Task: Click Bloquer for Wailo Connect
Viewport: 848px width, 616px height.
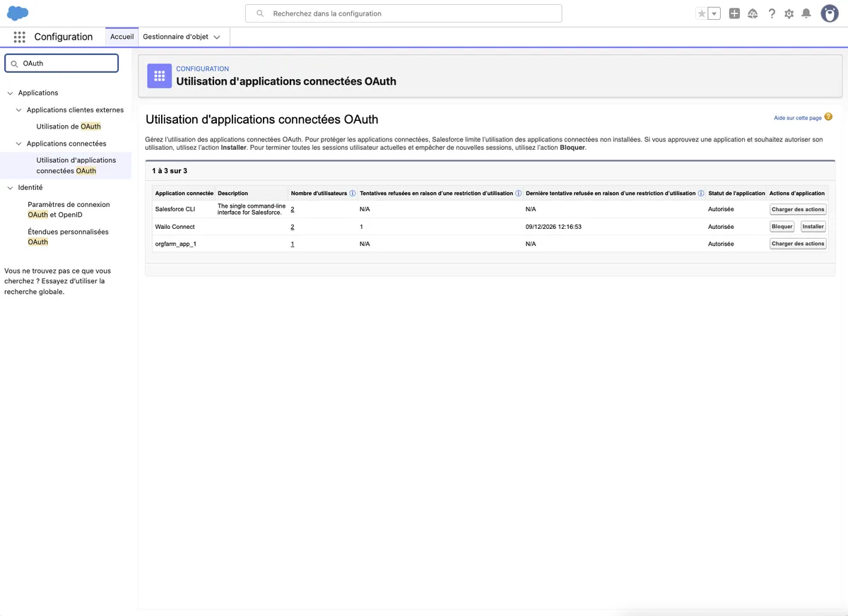Action: (782, 227)
